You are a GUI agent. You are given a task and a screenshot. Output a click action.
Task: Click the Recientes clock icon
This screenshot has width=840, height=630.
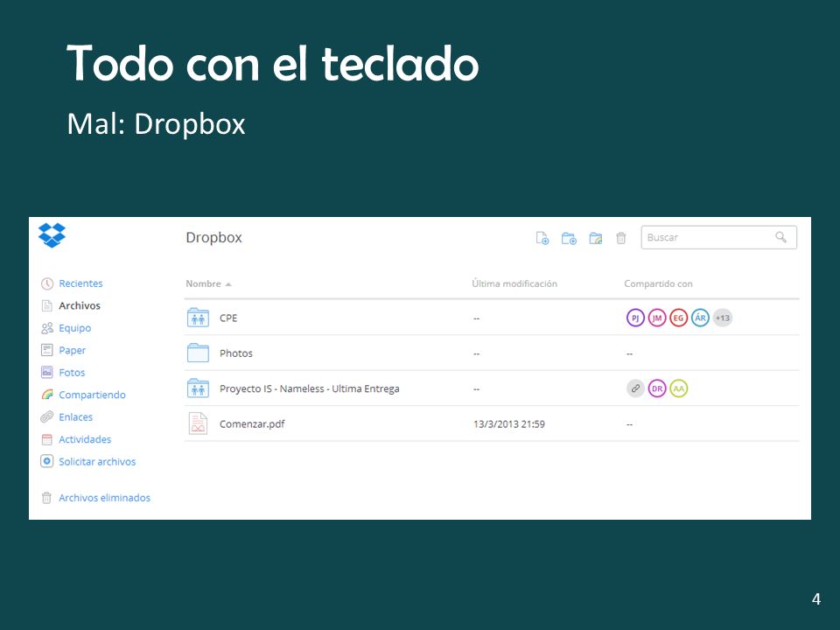47,283
